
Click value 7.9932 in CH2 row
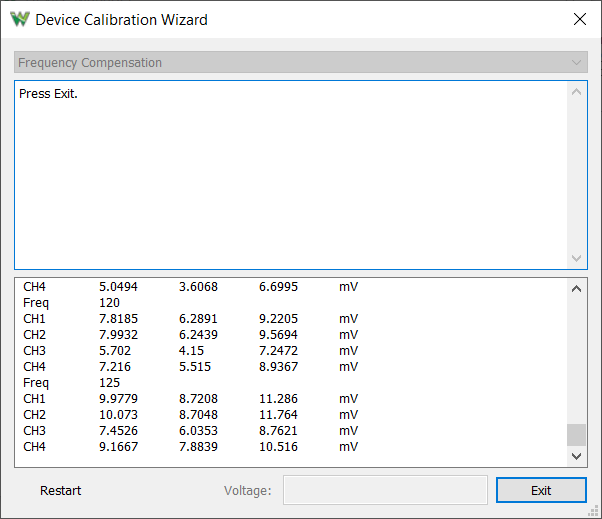pyautogui.click(x=118, y=335)
